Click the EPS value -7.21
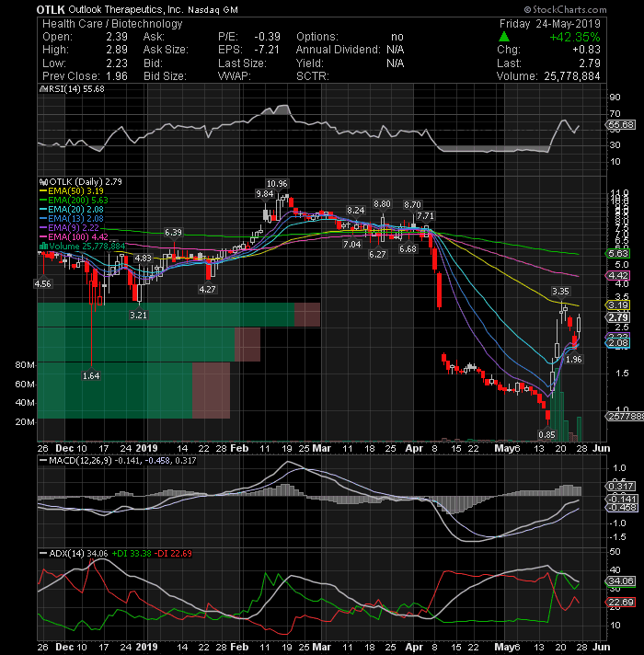The image size is (644, 655). 267,50
